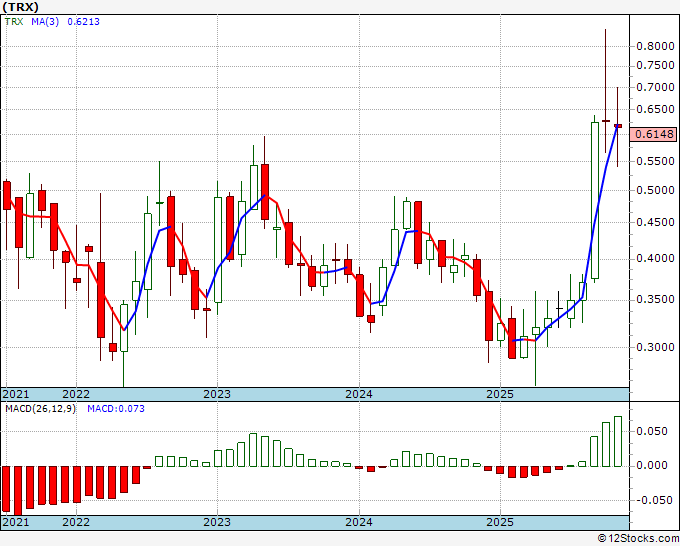Click 2022 on the price chart timeline
Image resolution: width=680 pixels, height=546 pixels.
coord(76,394)
